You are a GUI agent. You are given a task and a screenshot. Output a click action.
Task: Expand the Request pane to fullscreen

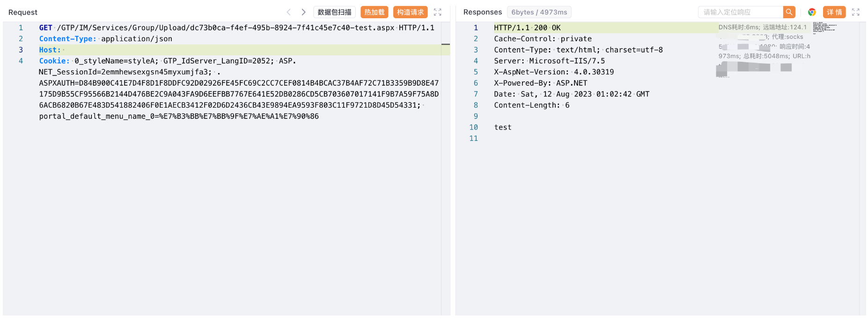(x=437, y=12)
